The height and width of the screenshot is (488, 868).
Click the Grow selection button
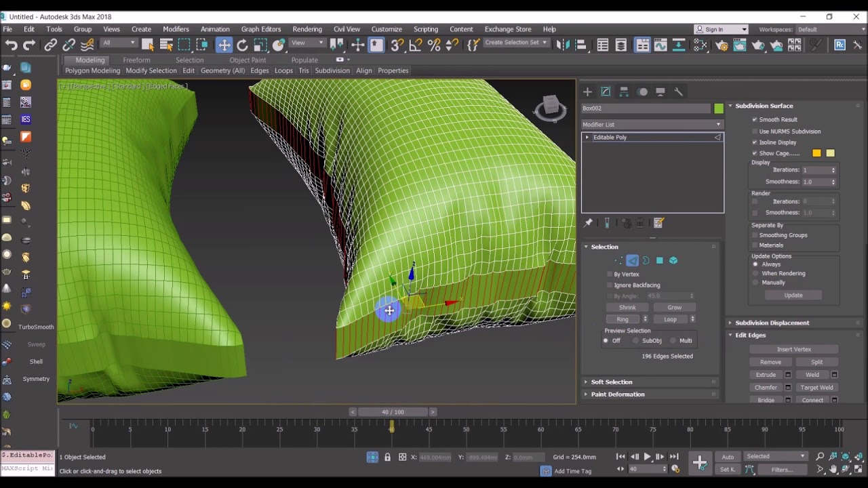click(674, 308)
